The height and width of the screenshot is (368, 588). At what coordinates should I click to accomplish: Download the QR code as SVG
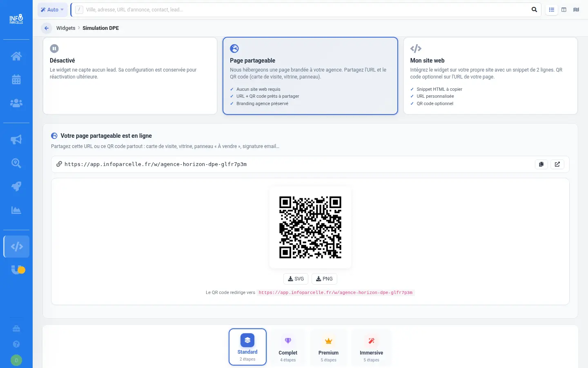point(296,279)
